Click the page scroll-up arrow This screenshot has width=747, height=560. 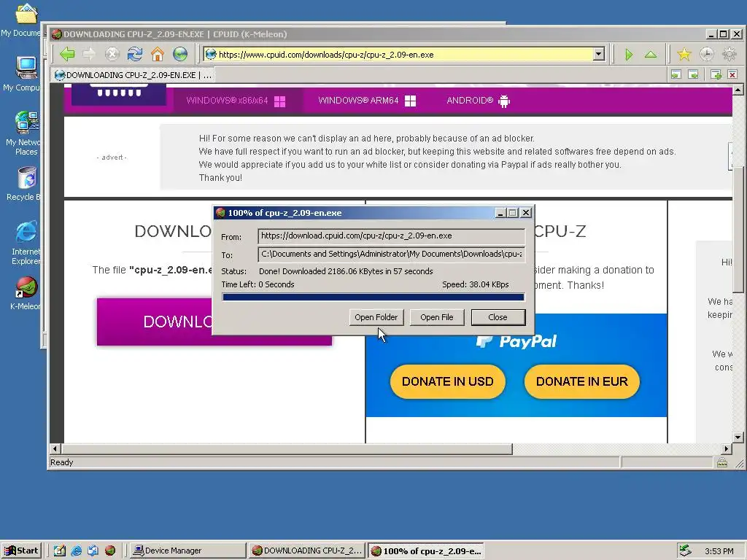738,90
